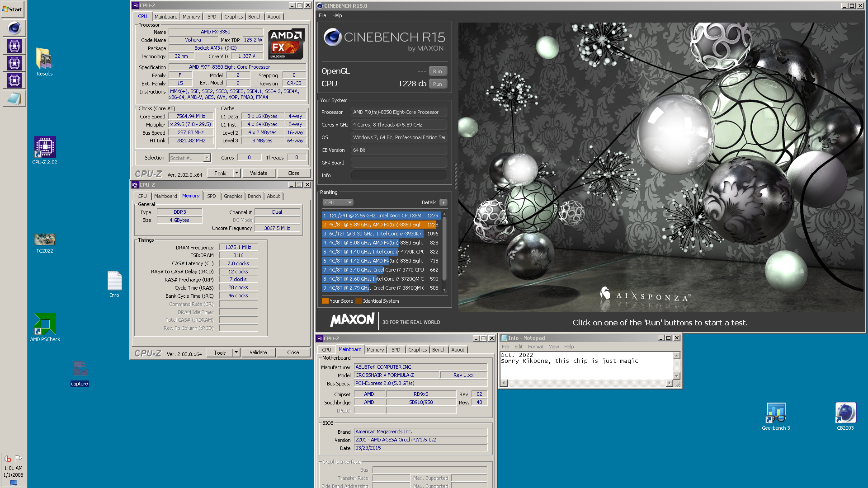Click the third CPU-Z taskbar button
The width and height of the screenshot is (868, 488).
[x=14, y=80]
